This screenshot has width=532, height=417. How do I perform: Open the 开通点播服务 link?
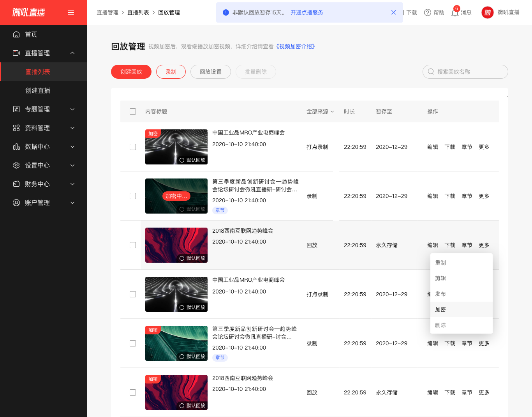[x=307, y=12]
